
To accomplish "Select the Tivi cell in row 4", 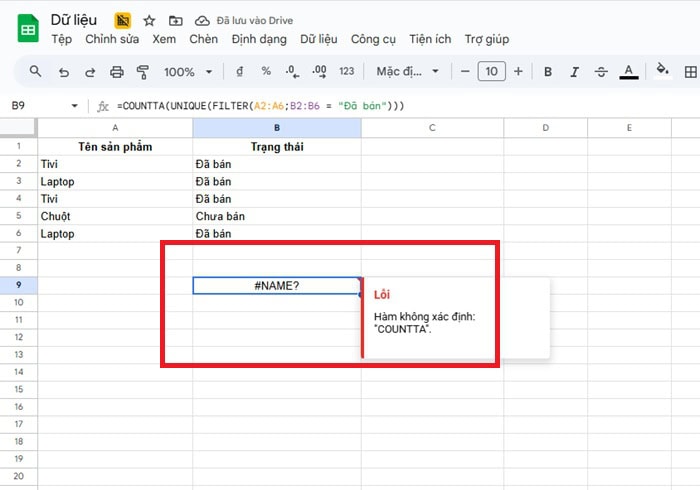I will 115,199.
